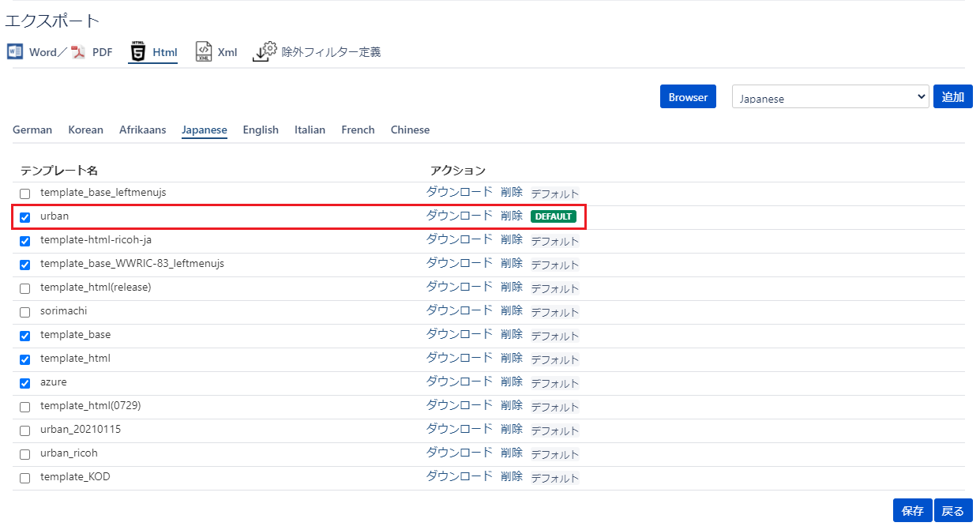This screenshot has height=530, width=980.
Task: Click the Xml file icon
Action: (204, 52)
